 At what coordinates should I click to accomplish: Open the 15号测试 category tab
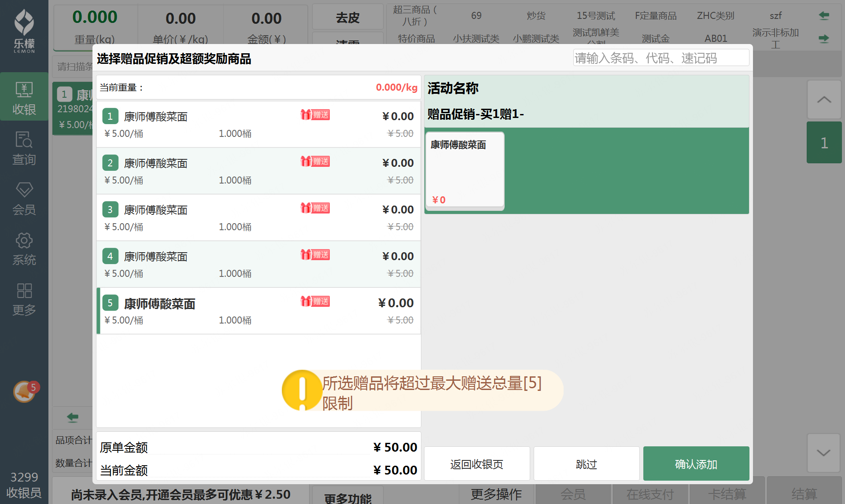pyautogui.click(x=596, y=16)
